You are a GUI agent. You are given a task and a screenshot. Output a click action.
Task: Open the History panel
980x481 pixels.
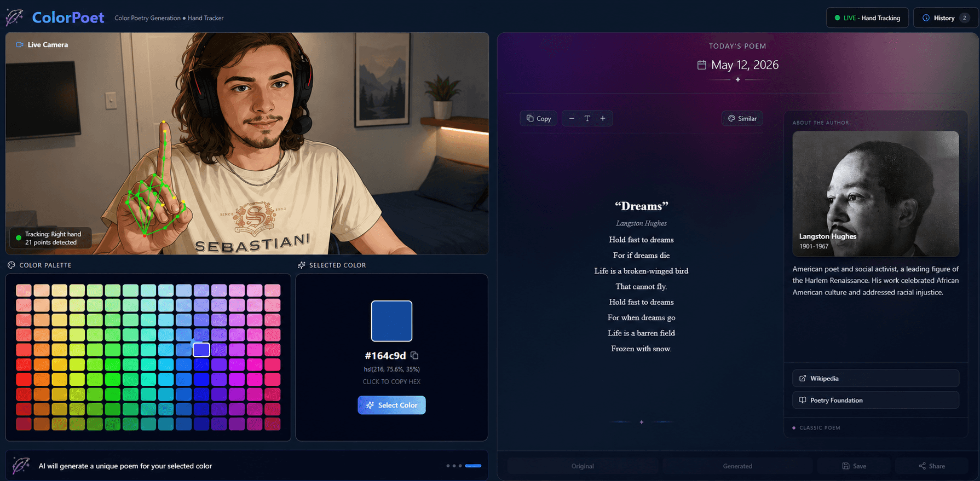(x=946, y=18)
